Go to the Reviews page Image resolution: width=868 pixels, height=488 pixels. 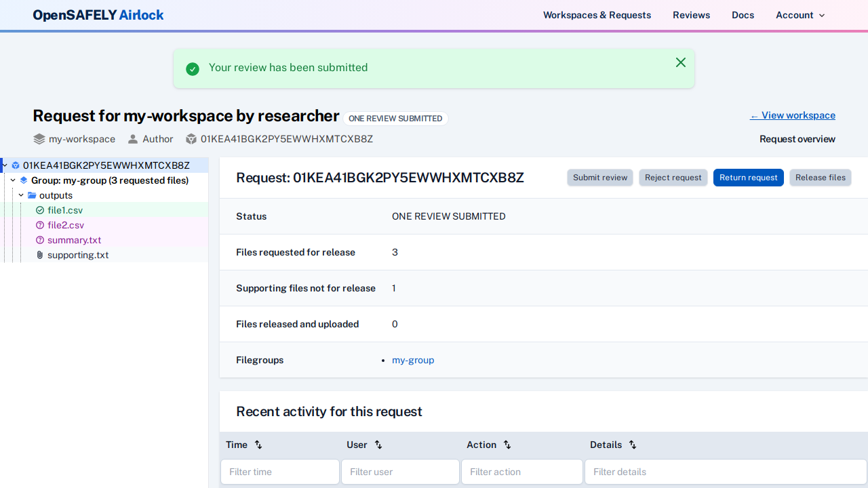click(x=691, y=15)
